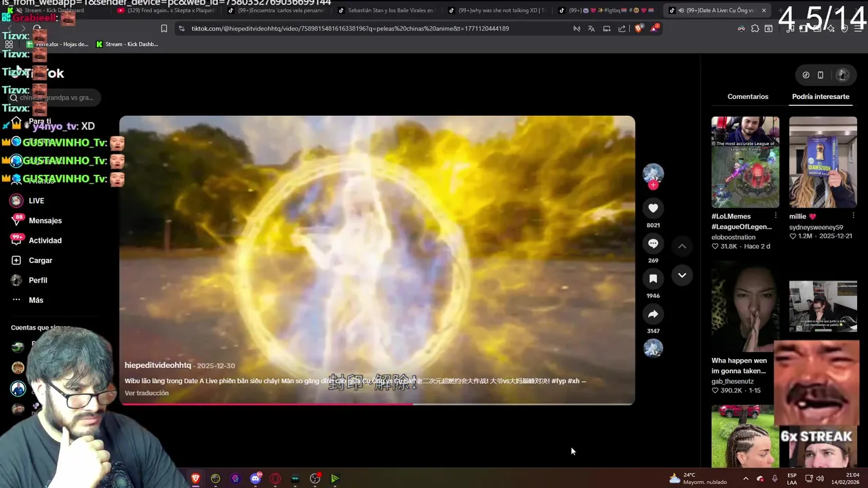Open more options on the #LoLMemes card
The height and width of the screenshot is (488, 868).
776,216
